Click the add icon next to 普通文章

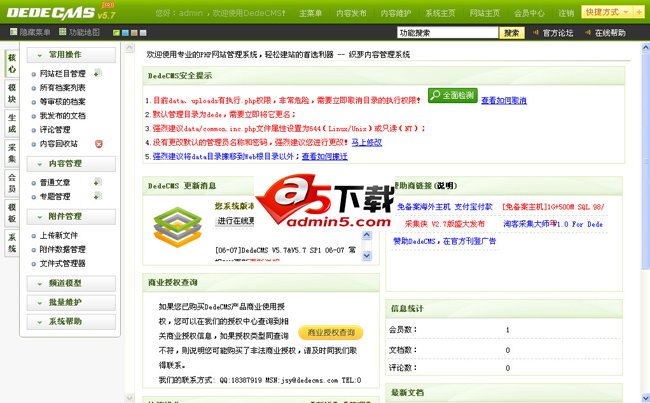(x=97, y=182)
